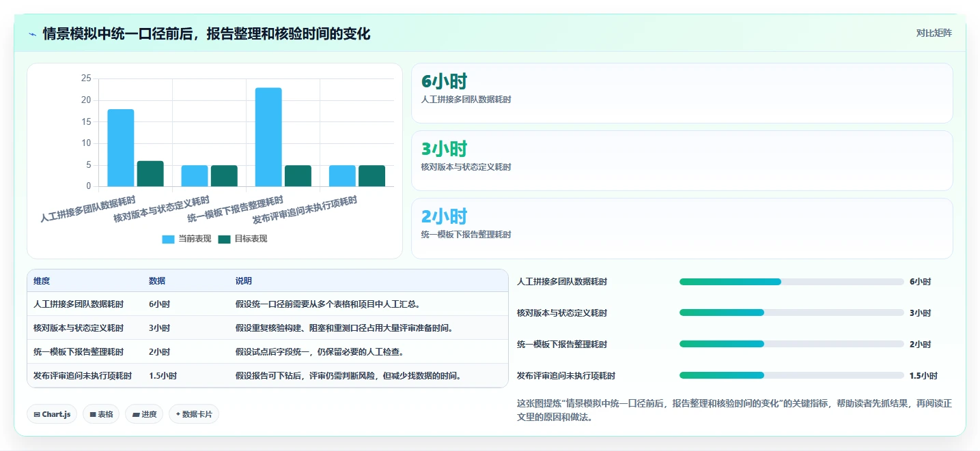The height and width of the screenshot is (451, 980).
Task: Click the 对比矩阵 label in the header
Action: [x=934, y=33]
